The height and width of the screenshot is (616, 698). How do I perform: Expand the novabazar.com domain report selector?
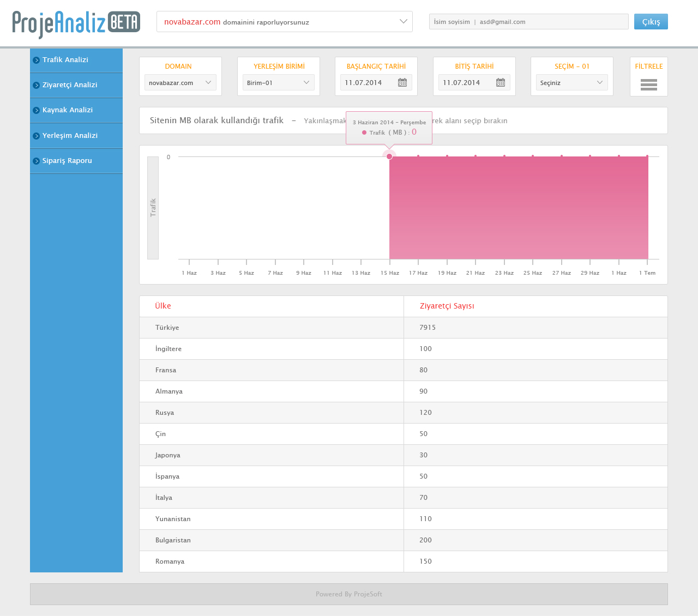point(403,22)
